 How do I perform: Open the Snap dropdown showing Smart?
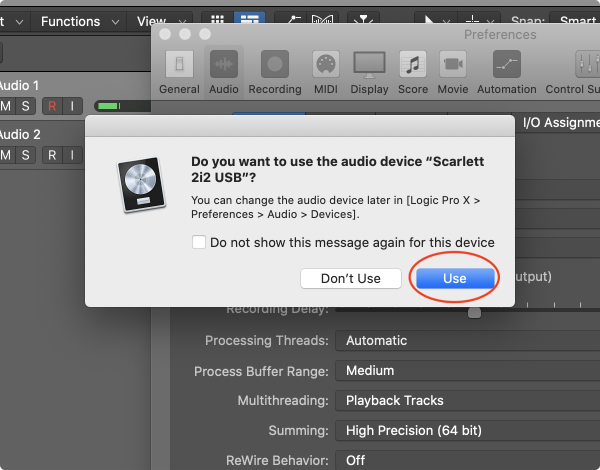(x=575, y=20)
